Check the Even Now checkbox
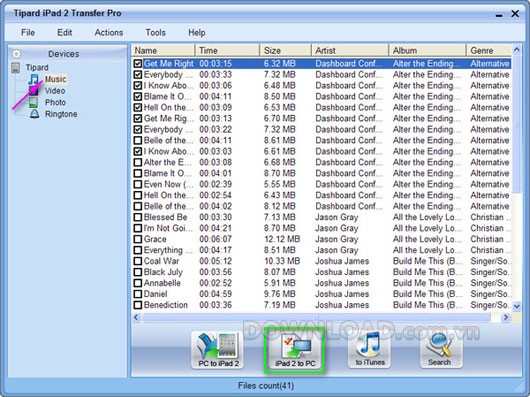530x397 pixels. [138, 184]
